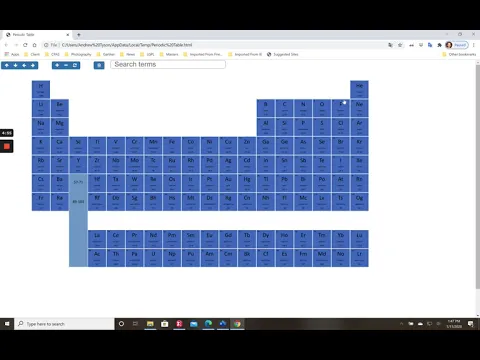The height and width of the screenshot is (360, 480).
Task: Click into the Search terms field
Action: click(168, 64)
